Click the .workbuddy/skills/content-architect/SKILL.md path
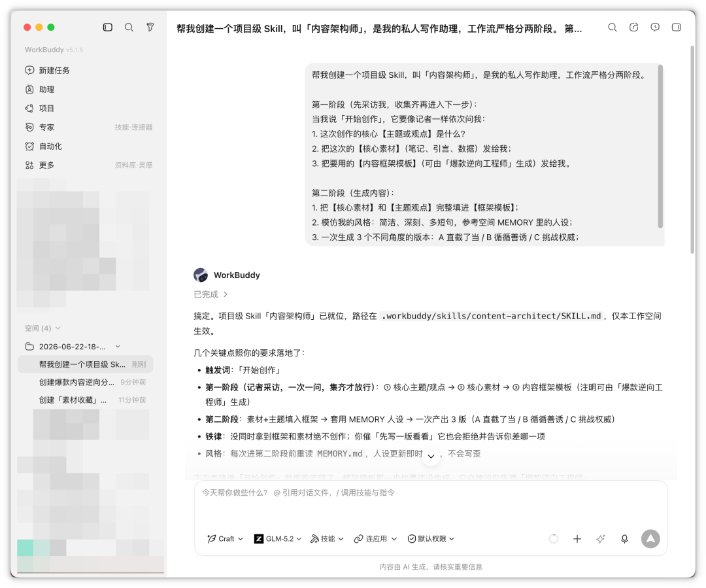Viewport: 706px width, 588px height. (491, 316)
